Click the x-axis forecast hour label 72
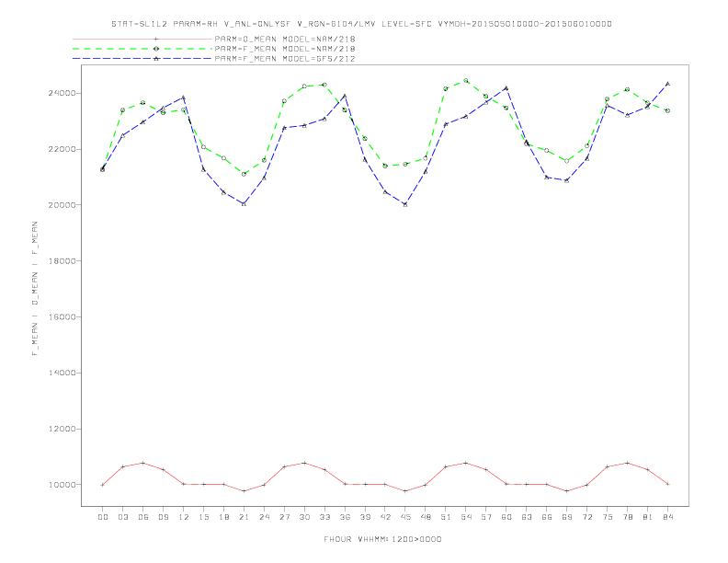 coord(586,517)
